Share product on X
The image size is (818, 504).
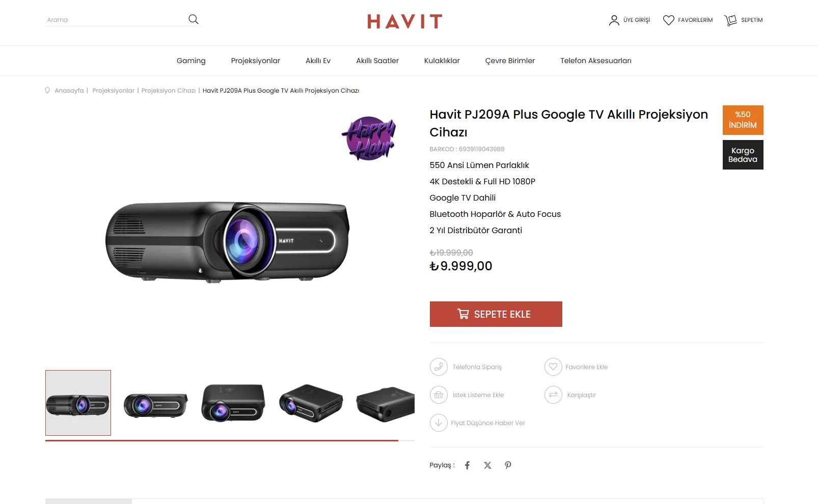pyautogui.click(x=487, y=465)
